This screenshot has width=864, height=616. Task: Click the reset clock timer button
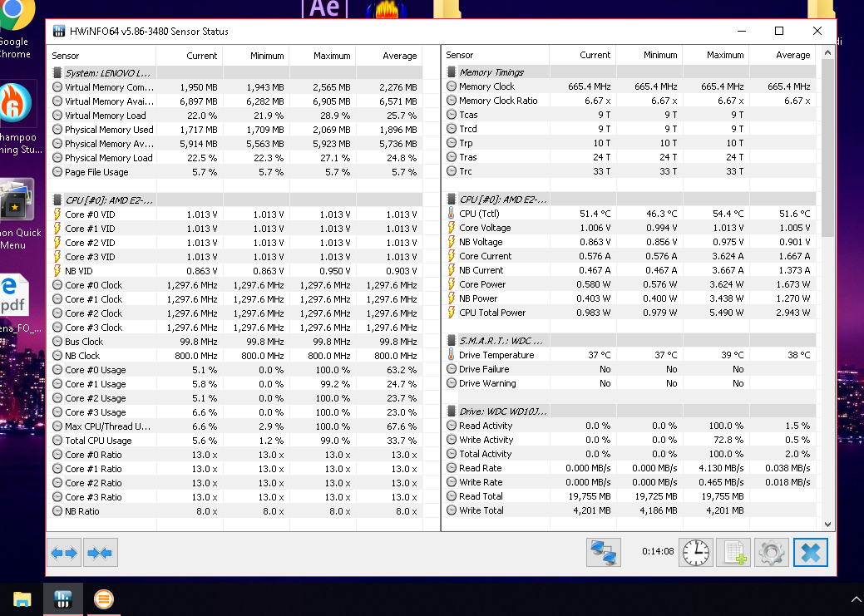point(696,552)
